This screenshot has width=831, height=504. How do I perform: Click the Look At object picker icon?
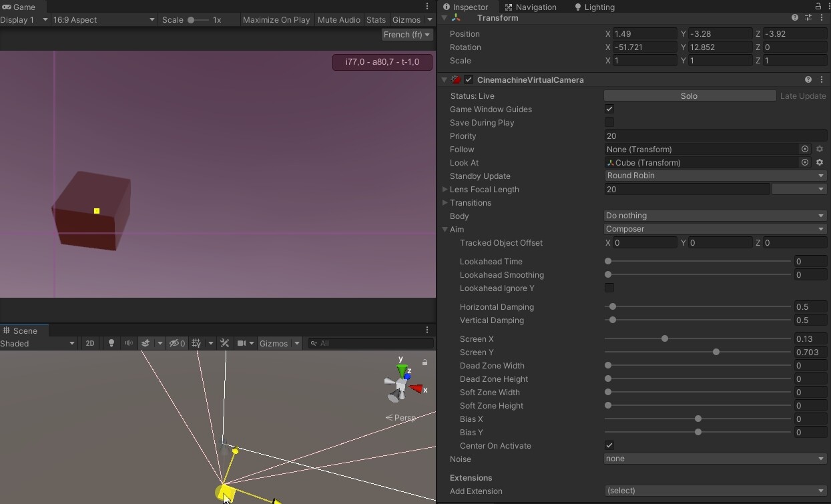coord(805,162)
